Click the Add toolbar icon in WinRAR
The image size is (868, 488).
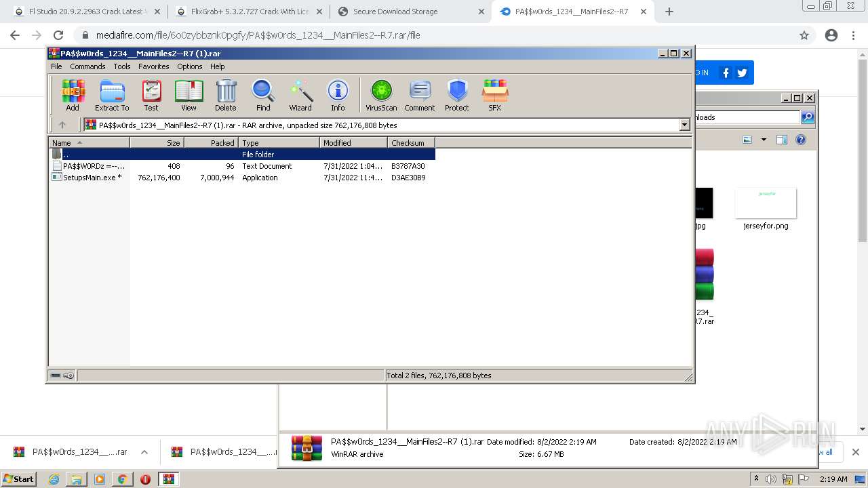tap(73, 95)
